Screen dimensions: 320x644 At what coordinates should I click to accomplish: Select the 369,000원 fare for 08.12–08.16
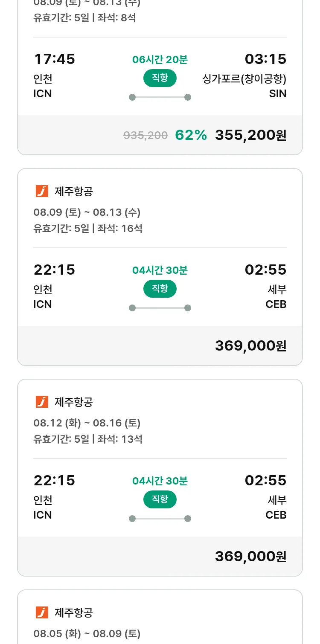[x=250, y=557]
